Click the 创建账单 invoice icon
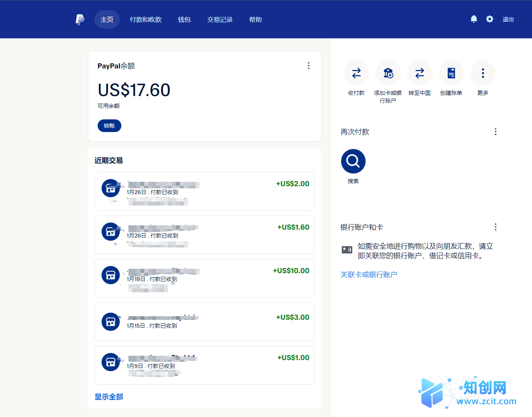 [x=451, y=73]
